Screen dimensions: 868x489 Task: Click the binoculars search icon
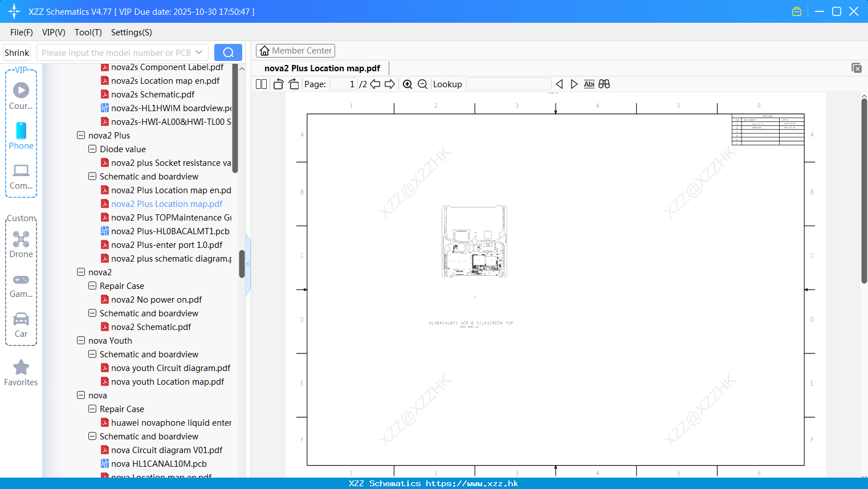[604, 84]
